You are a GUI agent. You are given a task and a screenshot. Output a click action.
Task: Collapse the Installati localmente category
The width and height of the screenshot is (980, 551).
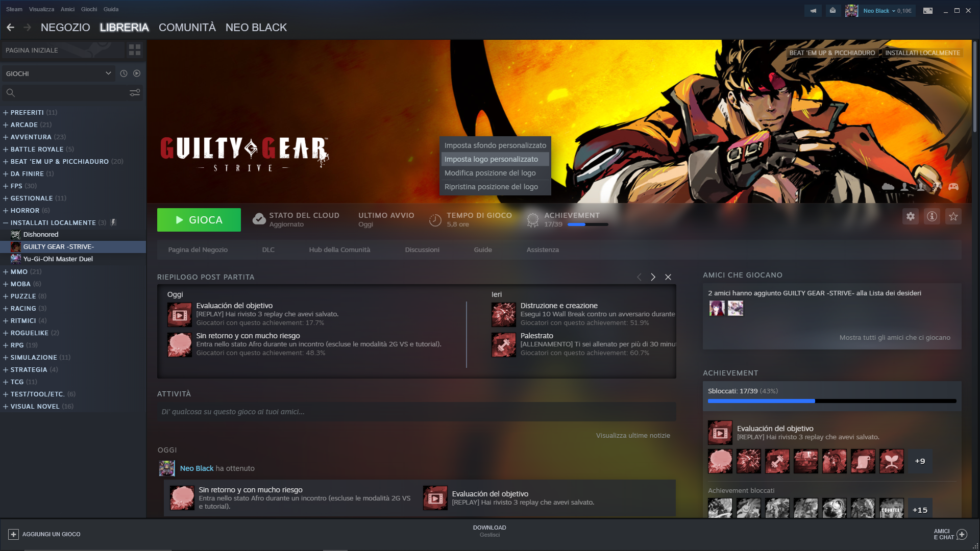[x=6, y=223]
